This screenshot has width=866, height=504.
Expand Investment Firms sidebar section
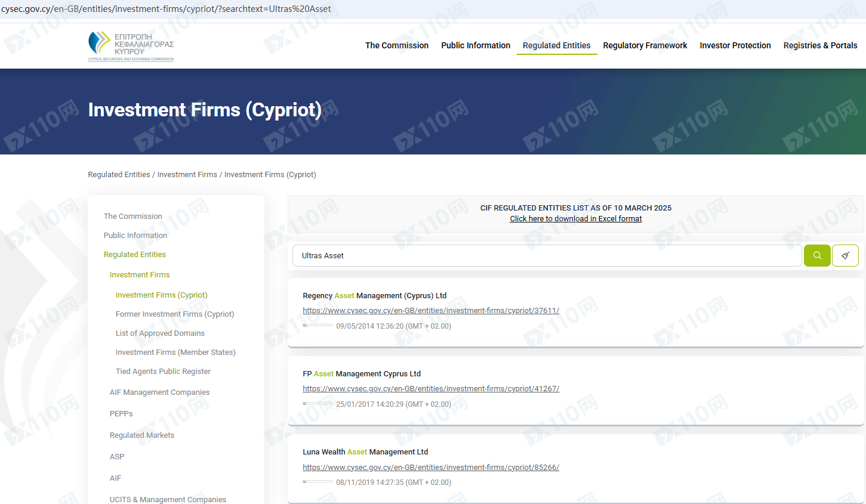[x=140, y=275]
